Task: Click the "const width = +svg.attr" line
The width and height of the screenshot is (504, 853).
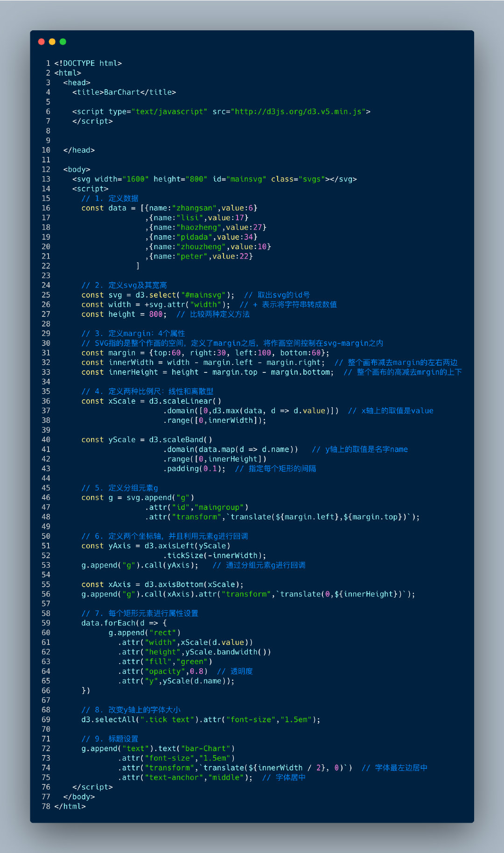Action: pyautogui.click(x=156, y=304)
